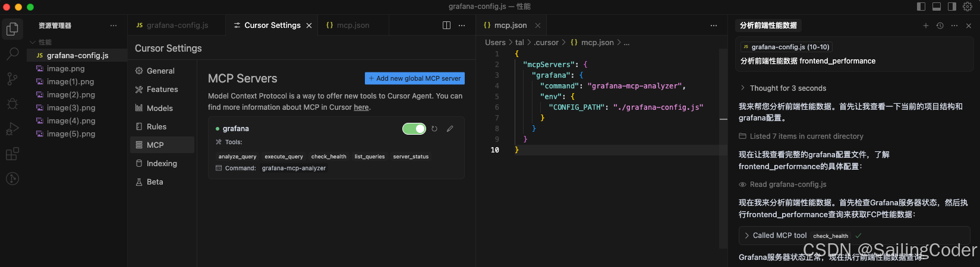Viewport: 980px width, 267px height.
Task: Open MCP settings section
Action: point(162,145)
